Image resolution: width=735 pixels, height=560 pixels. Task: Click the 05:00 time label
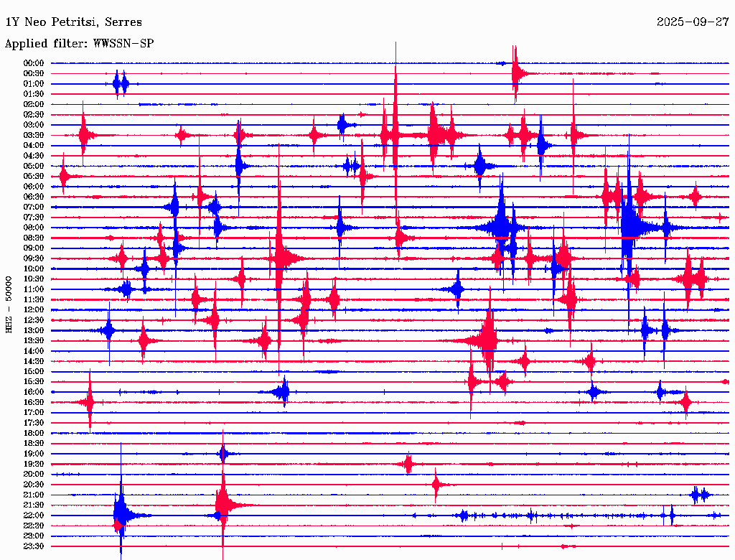34,166
